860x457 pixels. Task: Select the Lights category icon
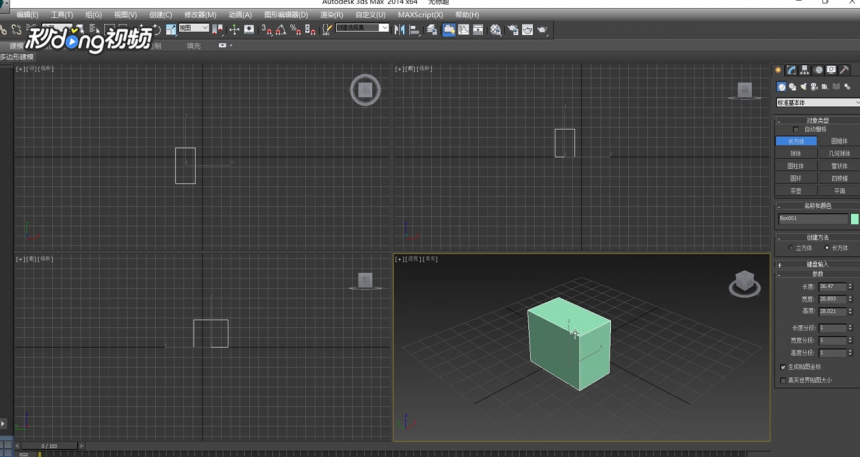pos(804,87)
